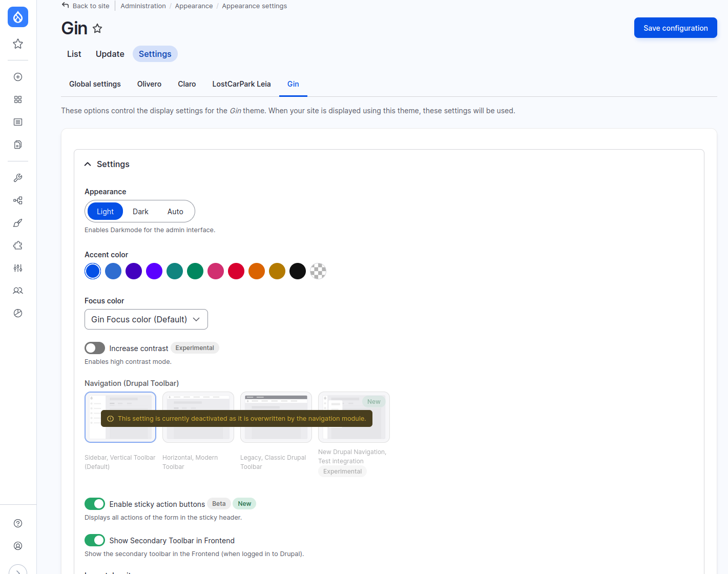728x574 pixels.
Task: Open the Appearance paintbrush sidebar icon
Action: point(18,223)
